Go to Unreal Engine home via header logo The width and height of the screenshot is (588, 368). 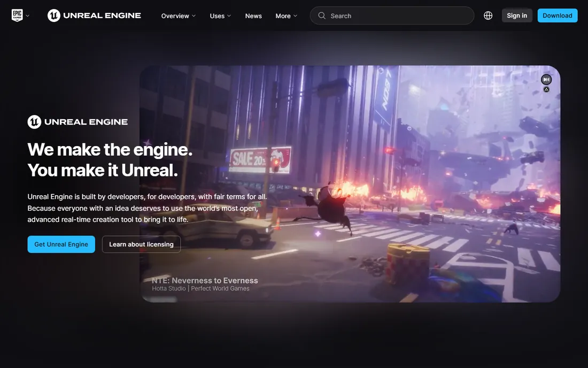(94, 16)
